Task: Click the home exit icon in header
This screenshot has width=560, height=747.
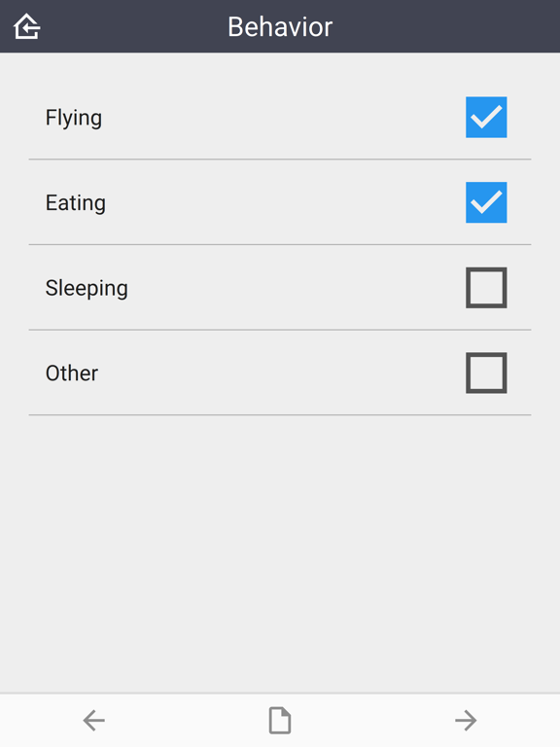Action: click(26, 26)
